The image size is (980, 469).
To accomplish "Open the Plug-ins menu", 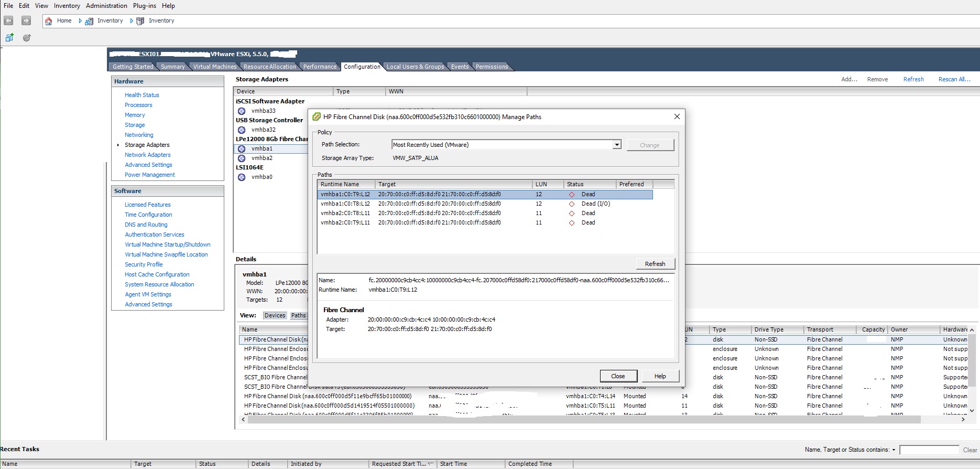I will (145, 6).
